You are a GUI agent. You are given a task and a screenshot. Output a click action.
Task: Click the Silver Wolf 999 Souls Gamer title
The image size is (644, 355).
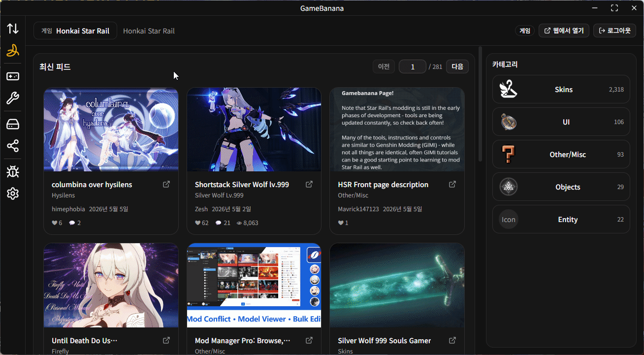(385, 341)
